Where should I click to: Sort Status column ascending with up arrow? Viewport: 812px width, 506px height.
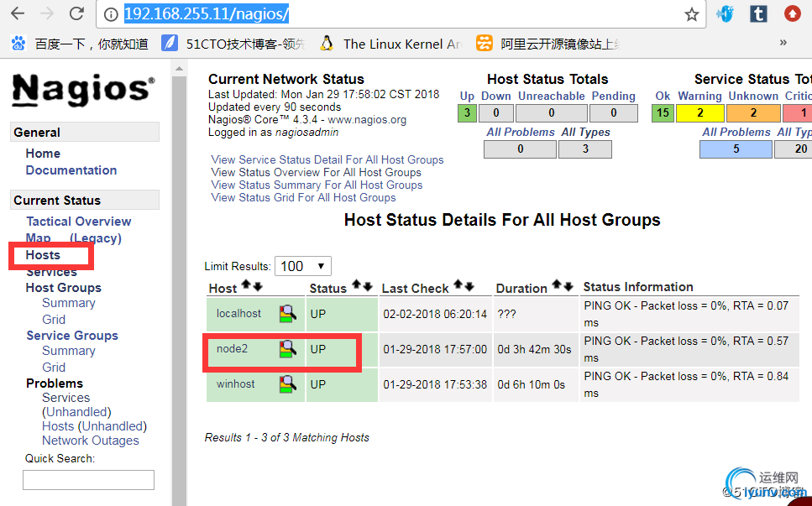[357, 284]
